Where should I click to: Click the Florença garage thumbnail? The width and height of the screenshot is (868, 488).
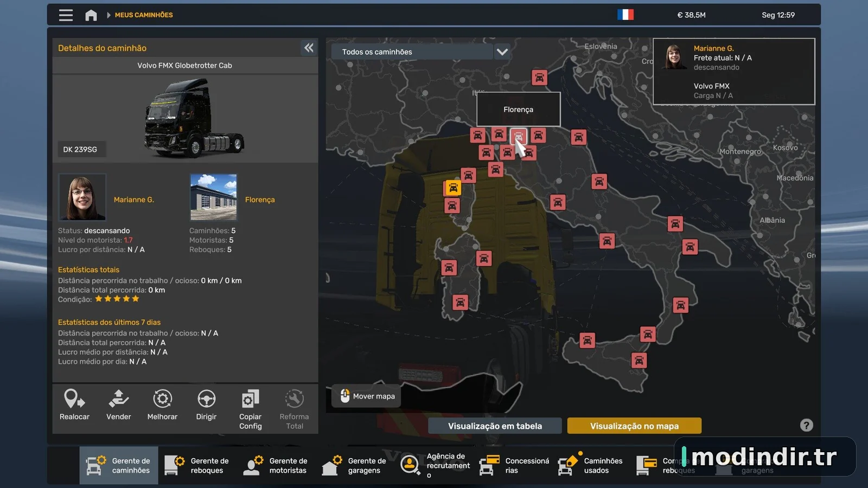coord(214,197)
